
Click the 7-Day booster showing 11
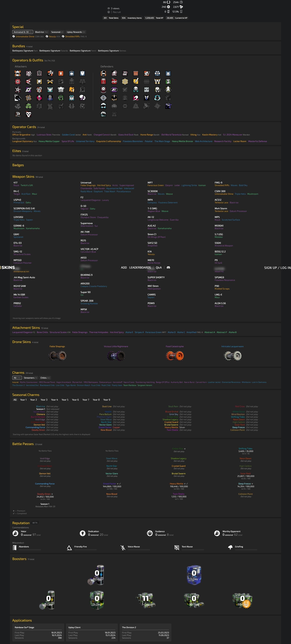coord(145,600)
